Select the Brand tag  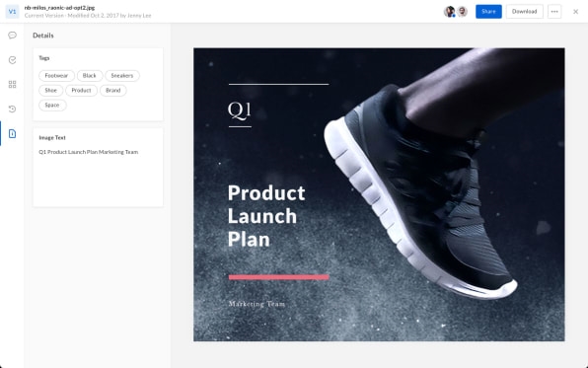point(113,91)
